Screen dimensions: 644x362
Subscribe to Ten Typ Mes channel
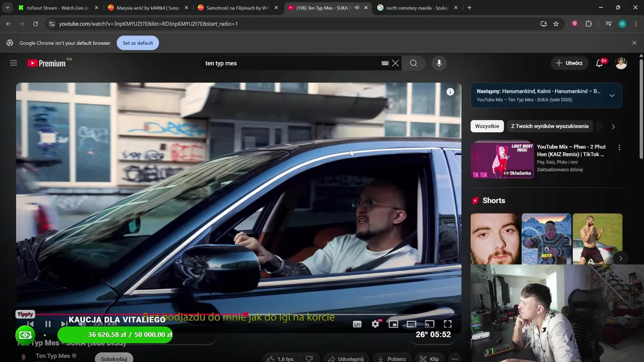[x=114, y=358]
